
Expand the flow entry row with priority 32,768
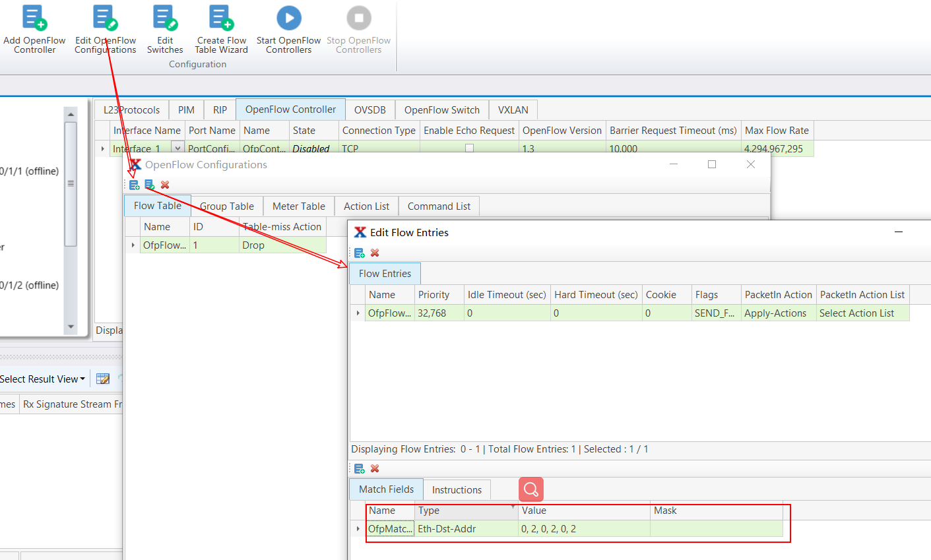tap(358, 313)
